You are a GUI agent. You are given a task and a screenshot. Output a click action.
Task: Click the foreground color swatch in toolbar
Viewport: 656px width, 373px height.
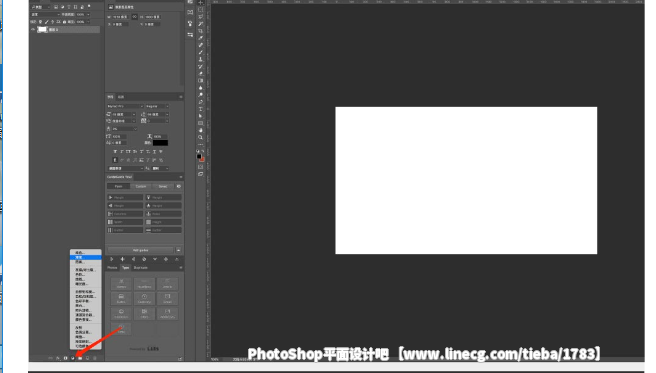coord(199,156)
